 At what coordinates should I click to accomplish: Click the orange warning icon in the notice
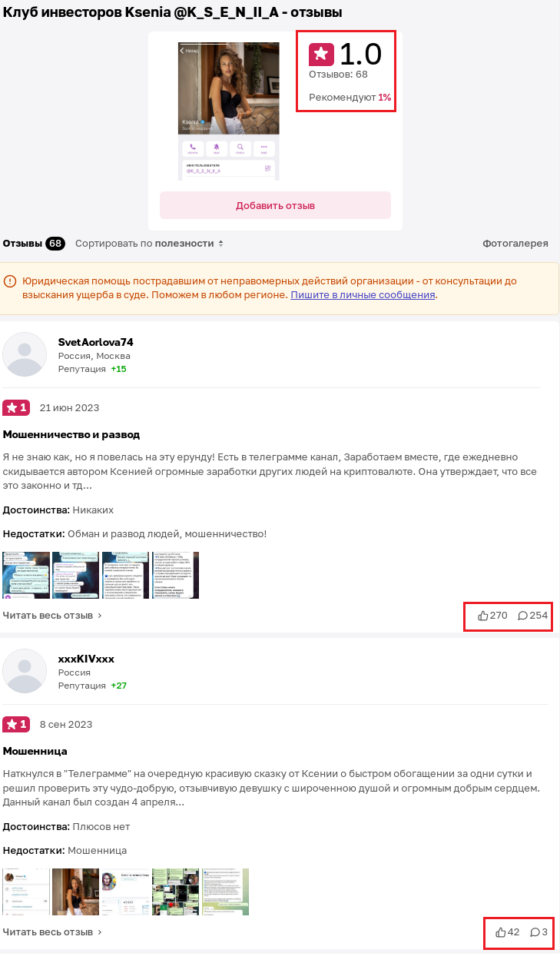click(x=11, y=281)
